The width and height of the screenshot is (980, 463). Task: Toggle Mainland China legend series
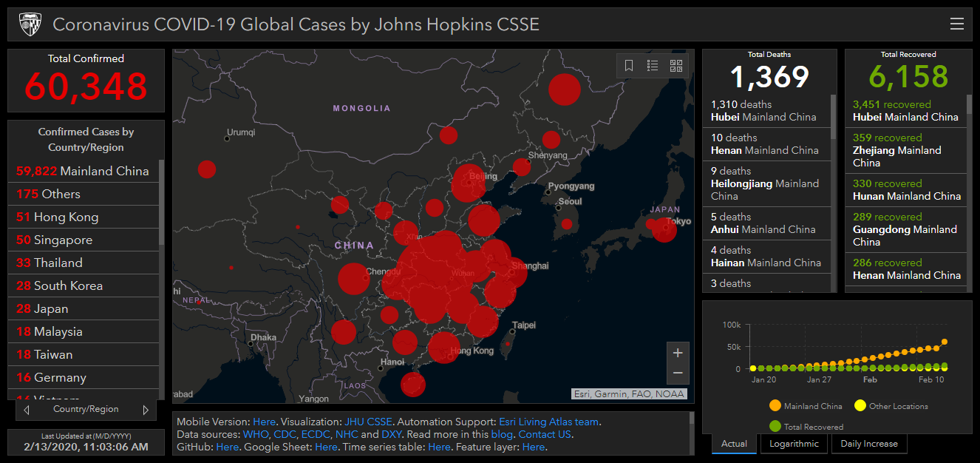tap(805, 406)
